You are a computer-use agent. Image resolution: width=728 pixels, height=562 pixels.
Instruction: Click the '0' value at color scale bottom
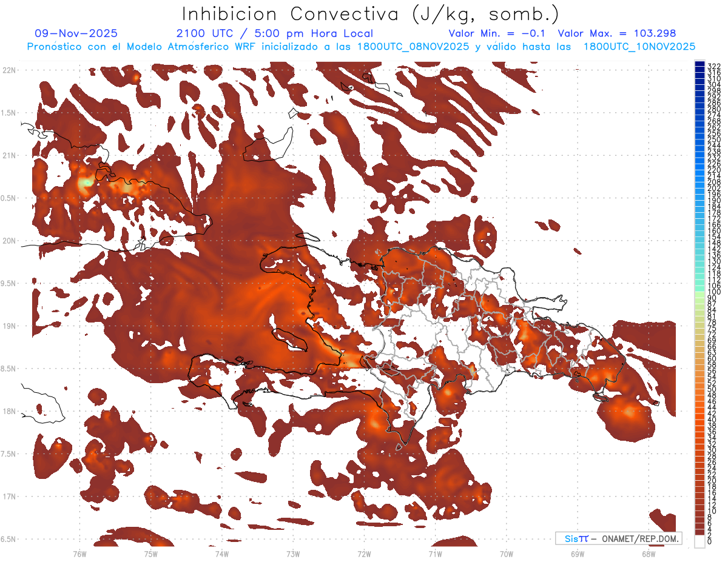(710, 541)
